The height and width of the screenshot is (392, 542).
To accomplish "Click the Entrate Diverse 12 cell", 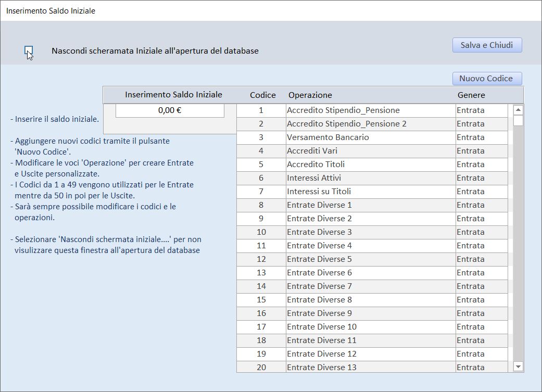I will click(371, 353).
